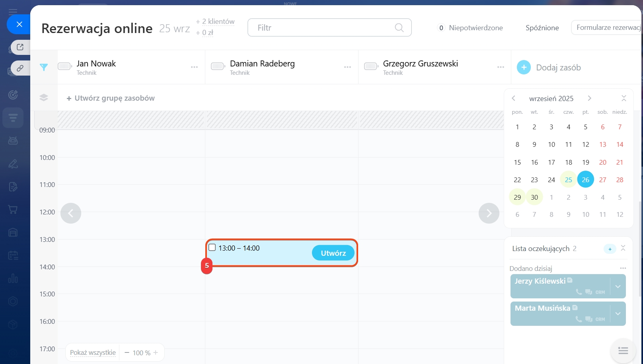Go to next month in calendar

(x=589, y=98)
